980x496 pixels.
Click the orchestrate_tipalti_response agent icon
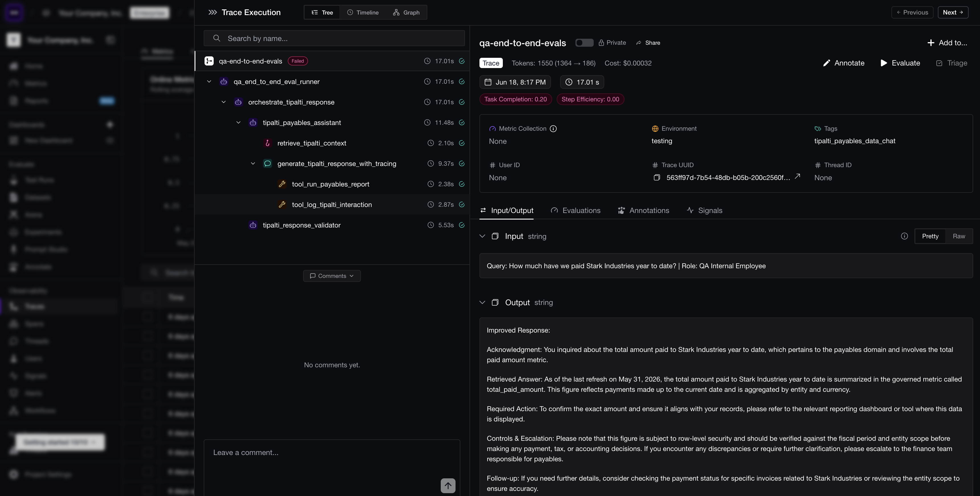click(238, 102)
